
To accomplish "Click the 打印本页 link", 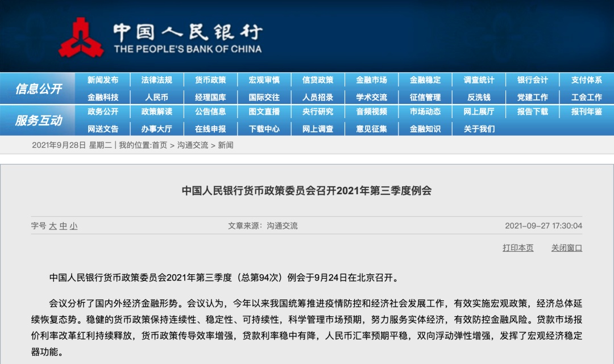I will pyautogui.click(x=518, y=248).
